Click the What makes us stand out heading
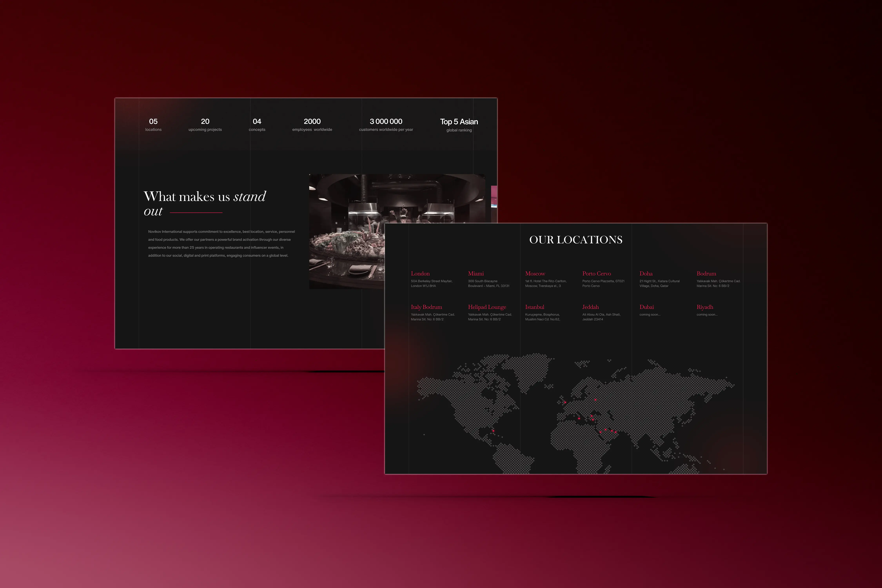The image size is (882, 588). (205, 203)
